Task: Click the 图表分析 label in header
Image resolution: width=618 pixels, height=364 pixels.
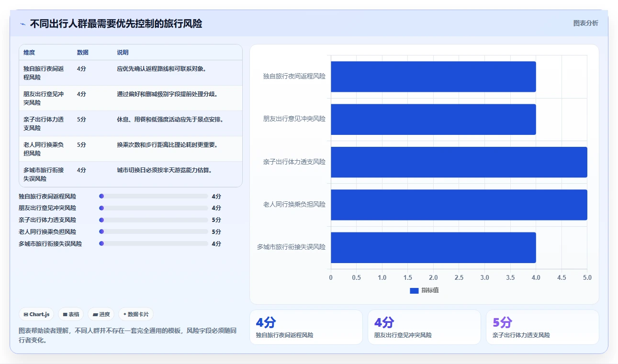Action: click(585, 23)
